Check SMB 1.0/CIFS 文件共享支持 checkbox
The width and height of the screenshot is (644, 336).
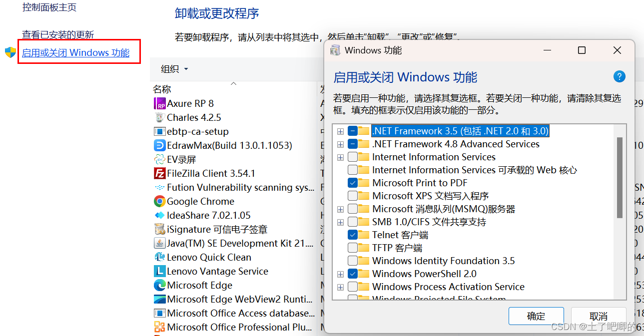tap(352, 222)
